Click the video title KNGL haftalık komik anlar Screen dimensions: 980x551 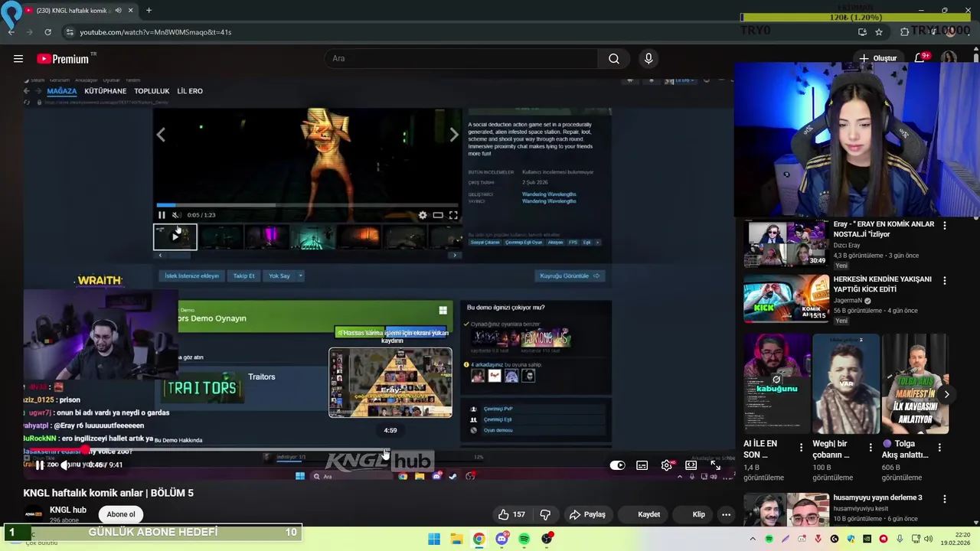[108, 493]
